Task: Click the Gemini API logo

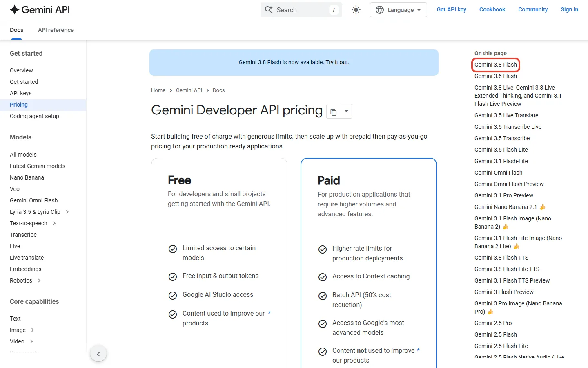Action: pyautogui.click(x=40, y=10)
